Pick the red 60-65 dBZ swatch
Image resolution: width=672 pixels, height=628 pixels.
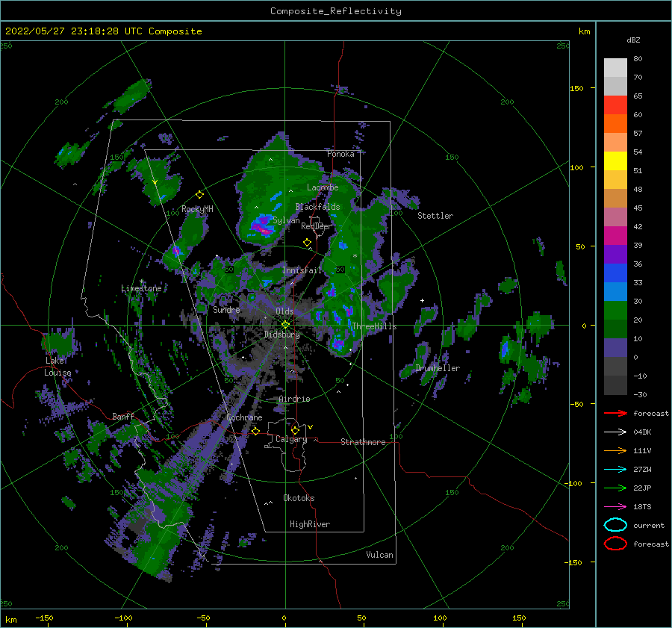(615, 105)
